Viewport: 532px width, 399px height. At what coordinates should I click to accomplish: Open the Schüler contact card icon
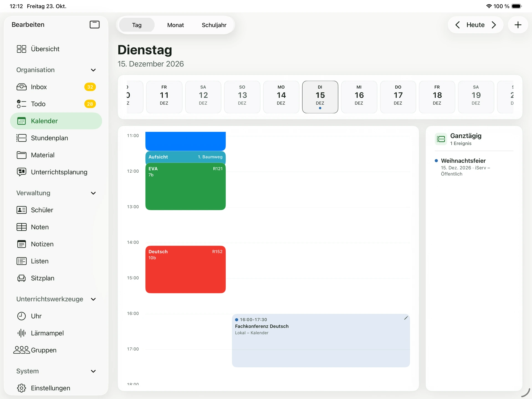coord(21,210)
